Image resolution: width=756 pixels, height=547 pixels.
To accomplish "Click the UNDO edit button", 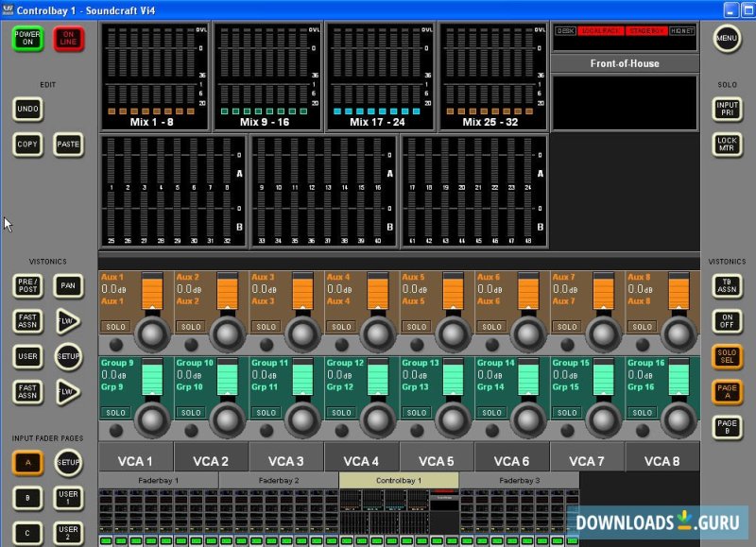I will click(27, 109).
